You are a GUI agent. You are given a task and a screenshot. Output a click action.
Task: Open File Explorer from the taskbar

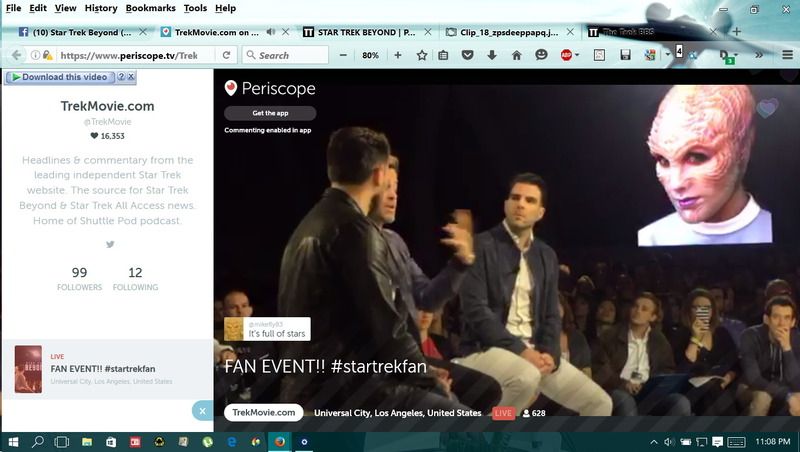(x=87, y=442)
